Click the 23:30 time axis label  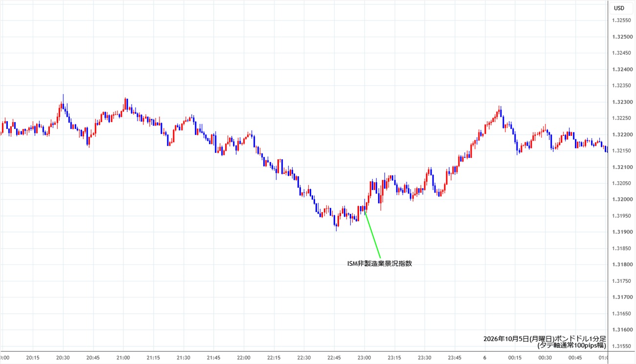(x=425, y=358)
